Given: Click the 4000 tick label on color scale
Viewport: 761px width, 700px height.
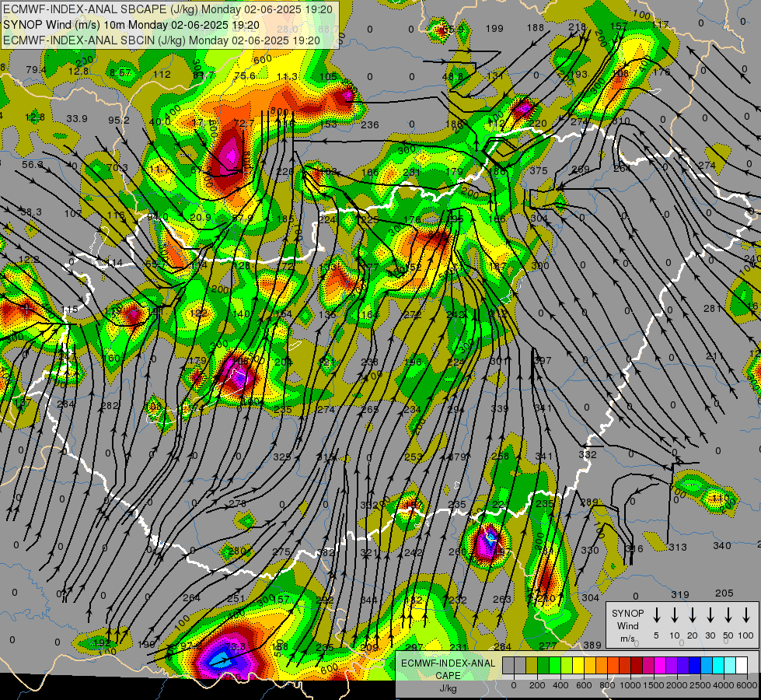Looking at the screenshot, I should [723, 685].
